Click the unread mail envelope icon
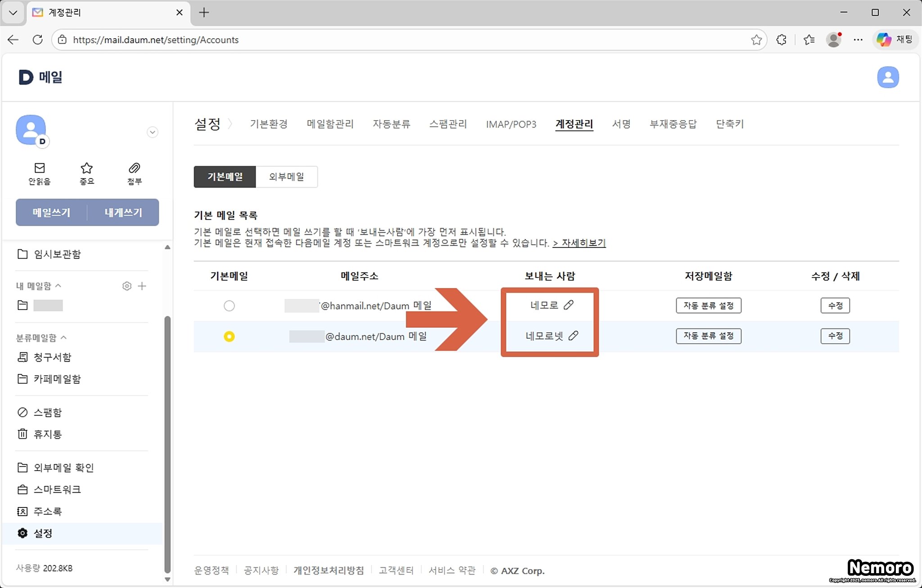The height and width of the screenshot is (588, 922). tap(40, 168)
